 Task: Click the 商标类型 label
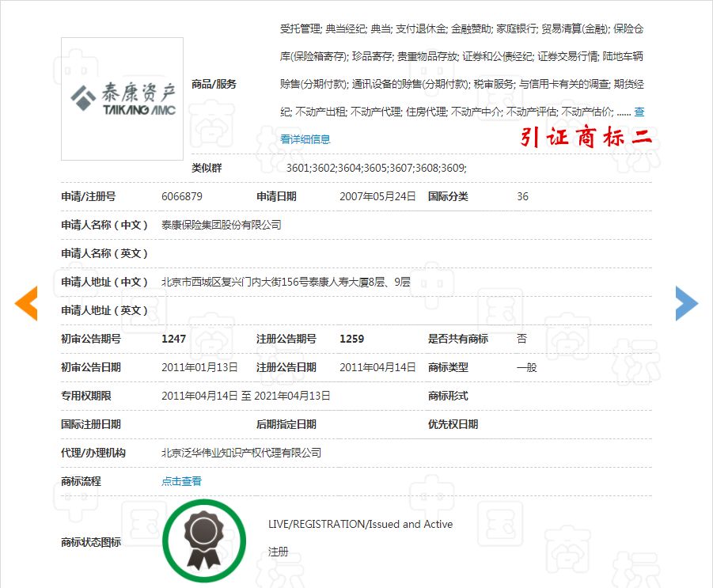pos(448,367)
